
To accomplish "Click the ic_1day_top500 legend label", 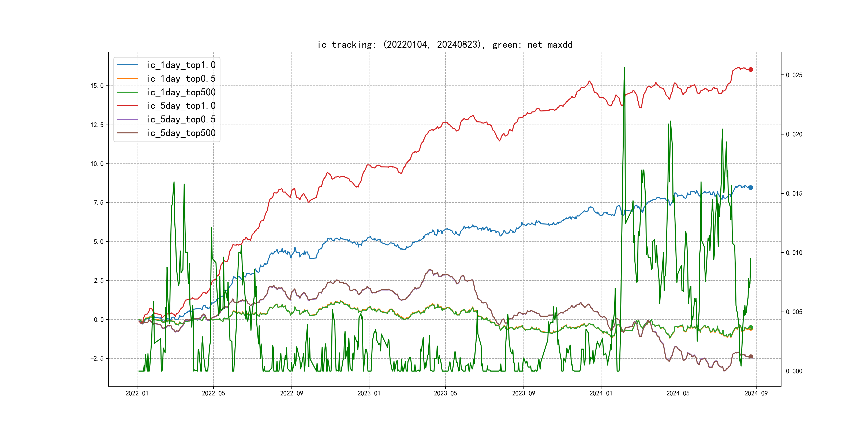I will (181, 92).
